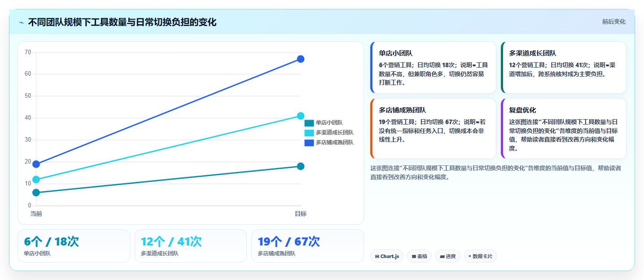Select the 单店小团队 info card title
Screen dimensions: 644x280
[396, 53]
